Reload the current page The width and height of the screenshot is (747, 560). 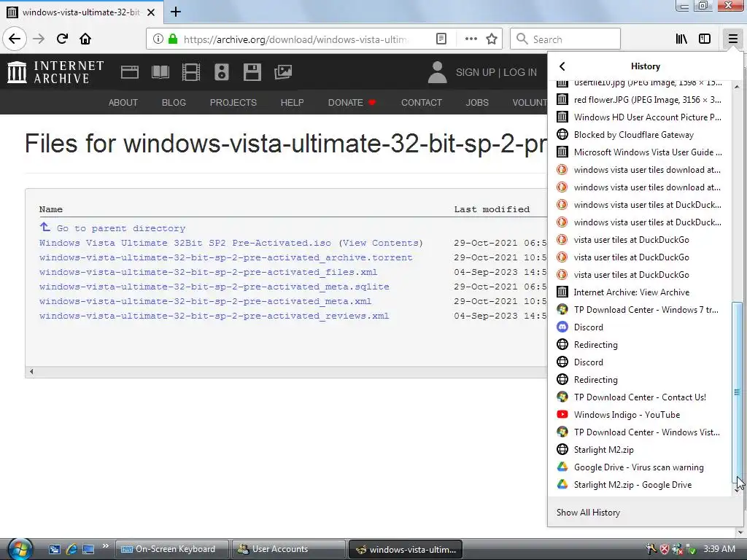click(x=62, y=39)
